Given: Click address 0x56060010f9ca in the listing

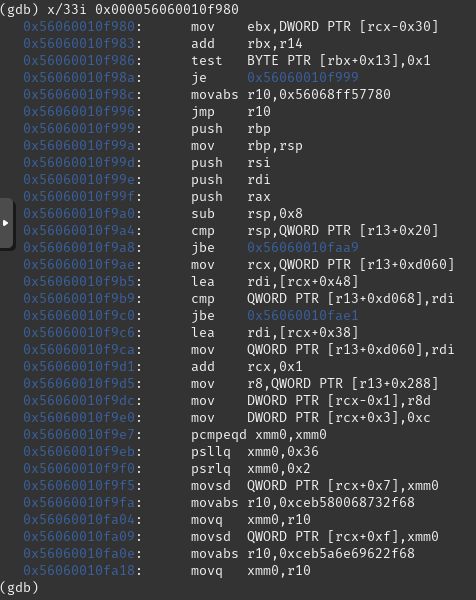Looking at the screenshot, I should coord(79,350).
